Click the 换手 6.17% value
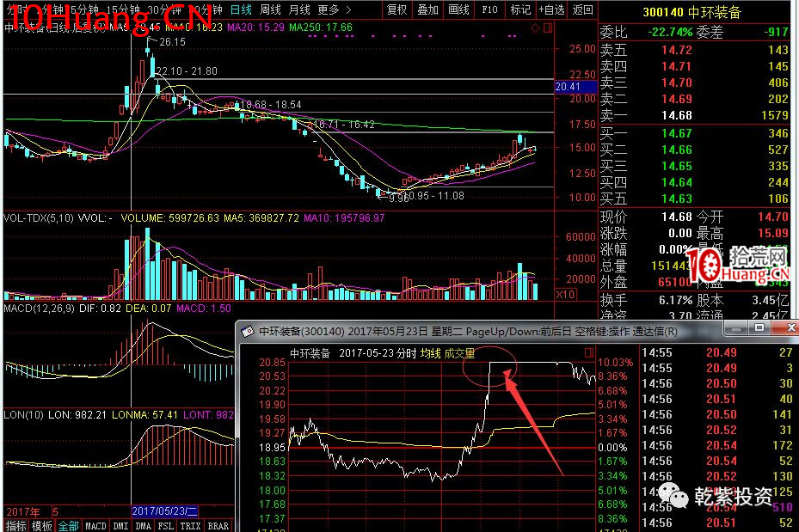799x532 pixels. pos(676,300)
